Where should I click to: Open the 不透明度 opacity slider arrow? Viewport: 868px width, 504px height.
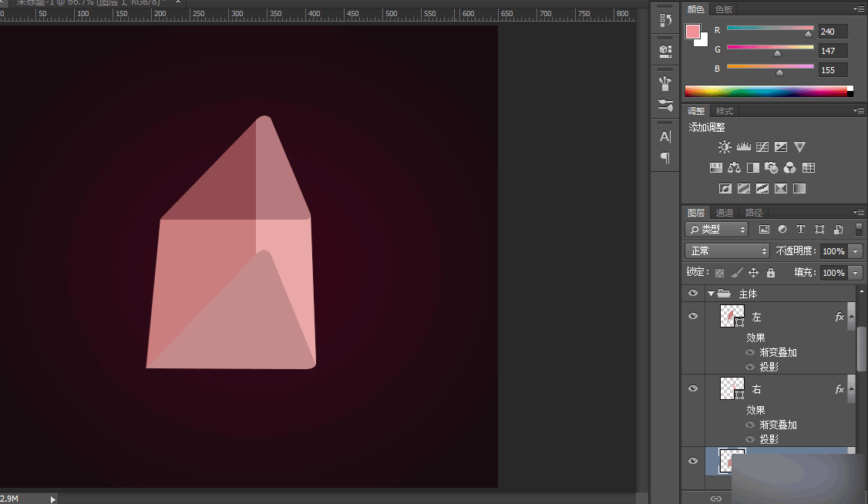click(x=856, y=251)
